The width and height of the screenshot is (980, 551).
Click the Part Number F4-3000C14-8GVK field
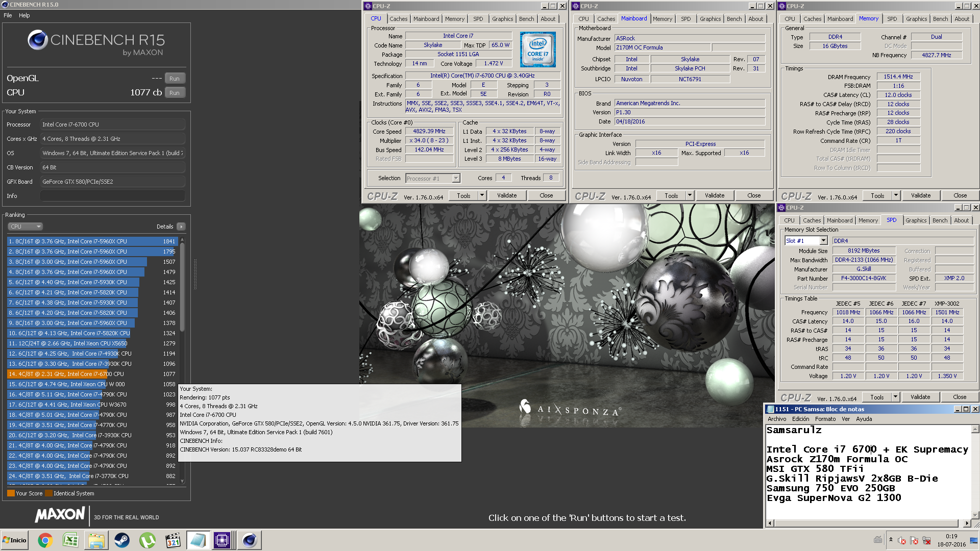864,279
